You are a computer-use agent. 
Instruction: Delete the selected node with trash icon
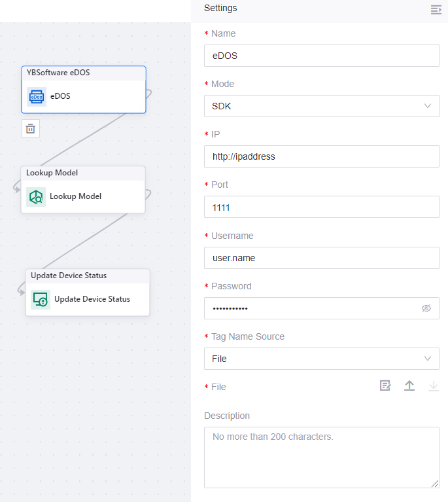click(x=30, y=128)
